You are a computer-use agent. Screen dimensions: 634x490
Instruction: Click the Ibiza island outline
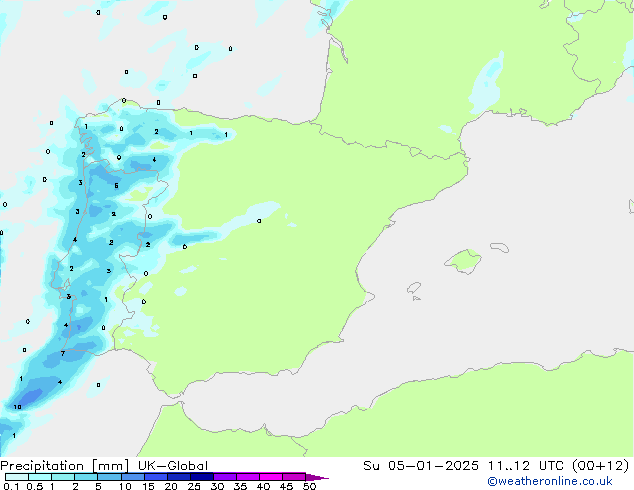pos(414,288)
